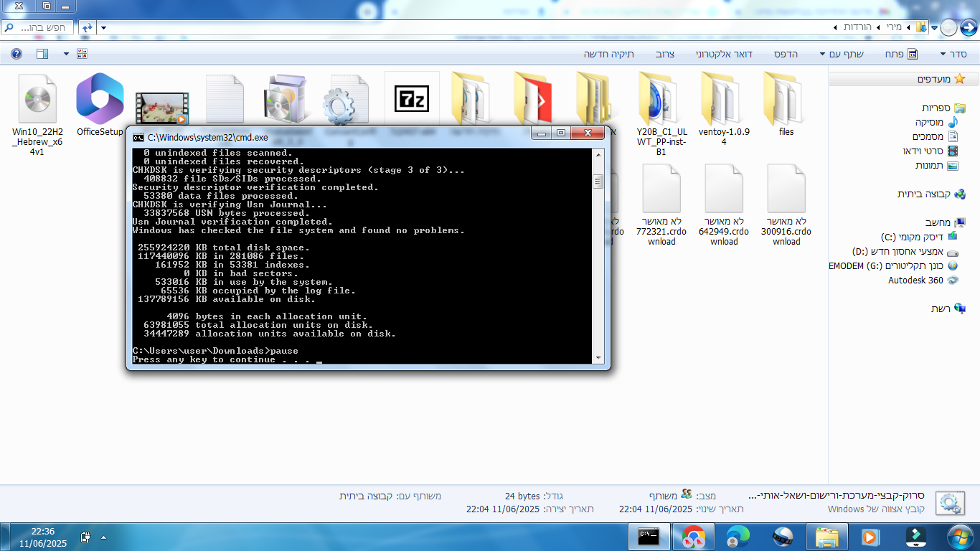Screen dimensions: 980x551
Task: Select the 642949.crdownload file
Action: click(724, 206)
